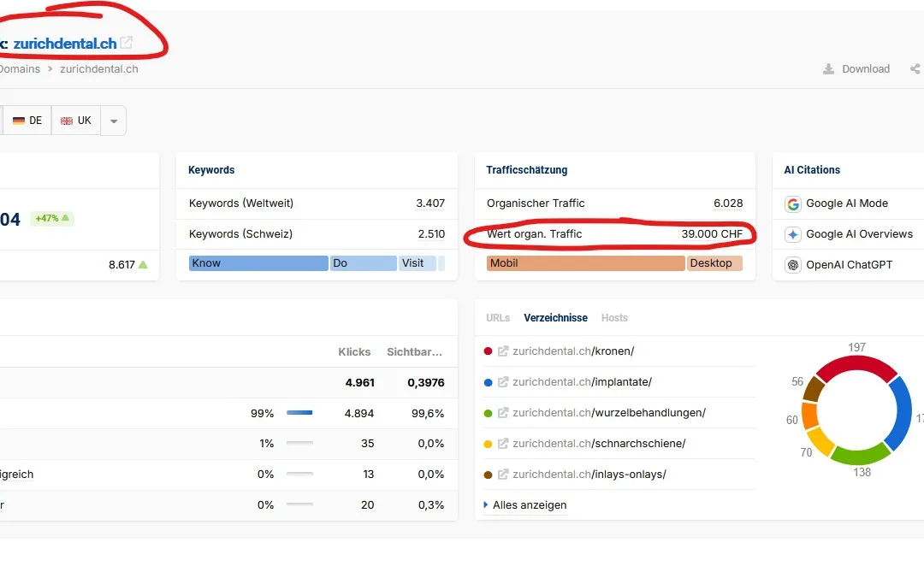Switch to the URLs tab
924x566 pixels.
(x=497, y=317)
